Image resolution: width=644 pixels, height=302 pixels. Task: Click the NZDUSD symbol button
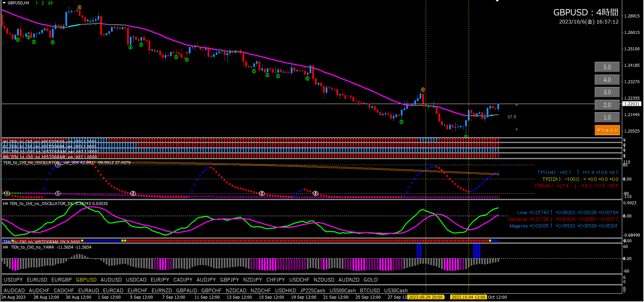[x=324, y=280]
